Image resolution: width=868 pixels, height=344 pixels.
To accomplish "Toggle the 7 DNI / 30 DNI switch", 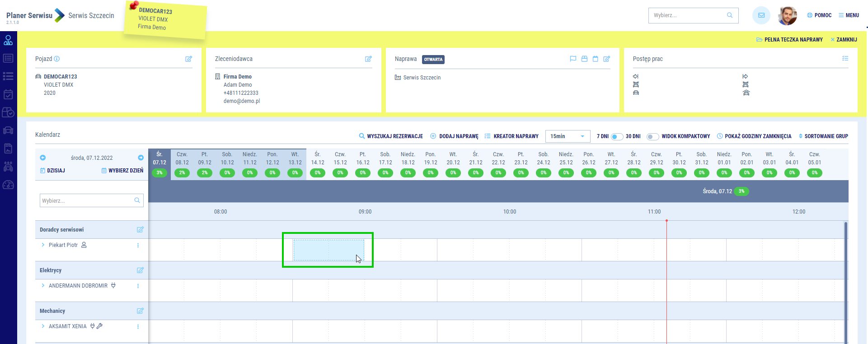I will click(x=617, y=136).
